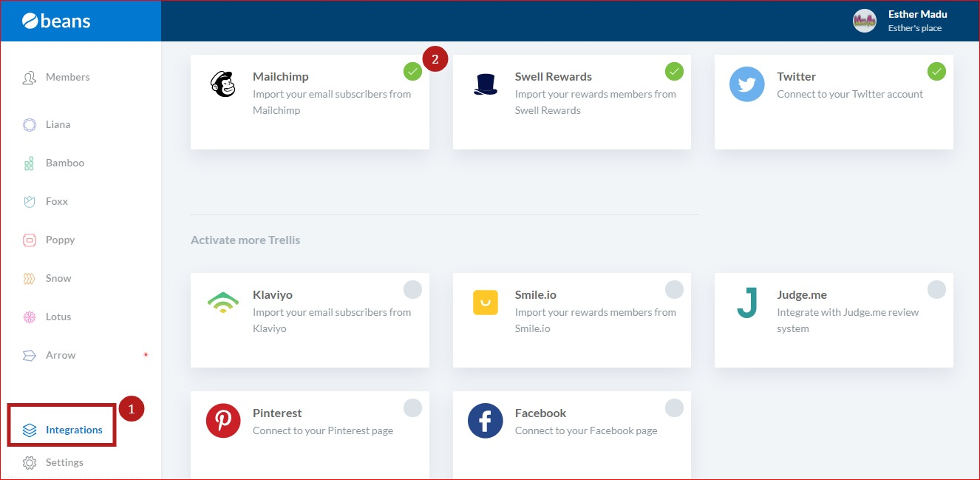Click the Arrow sidebar icon

coord(30,356)
